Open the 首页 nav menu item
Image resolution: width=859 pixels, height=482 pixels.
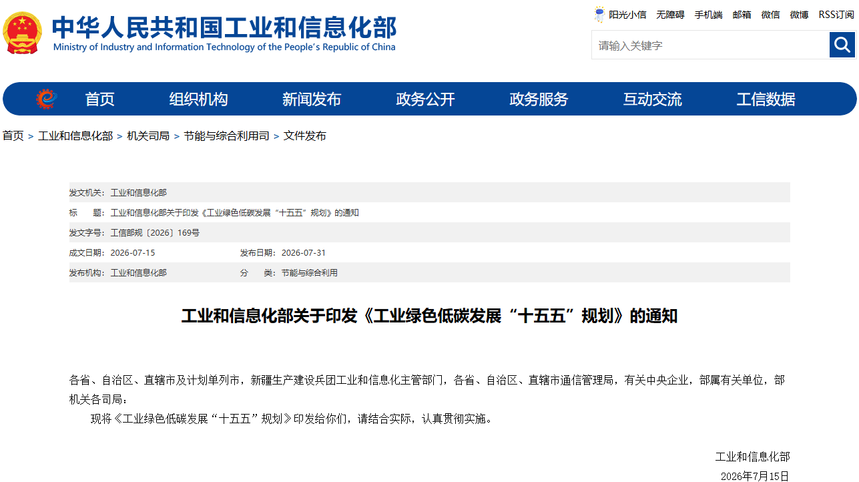pyautogui.click(x=100, y=99)
